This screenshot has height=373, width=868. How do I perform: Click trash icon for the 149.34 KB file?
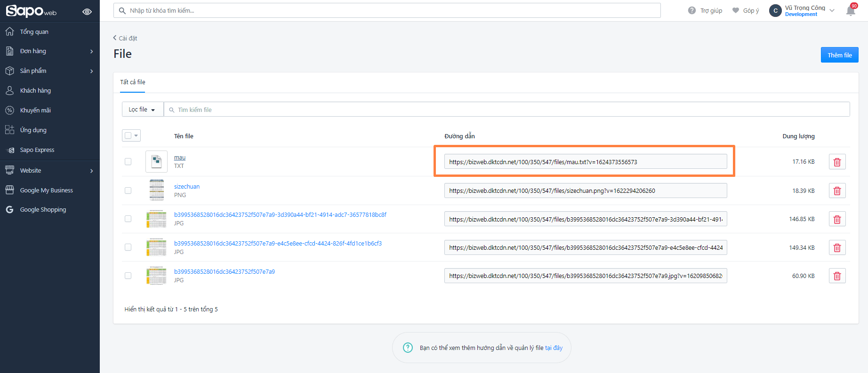[837, 247]
